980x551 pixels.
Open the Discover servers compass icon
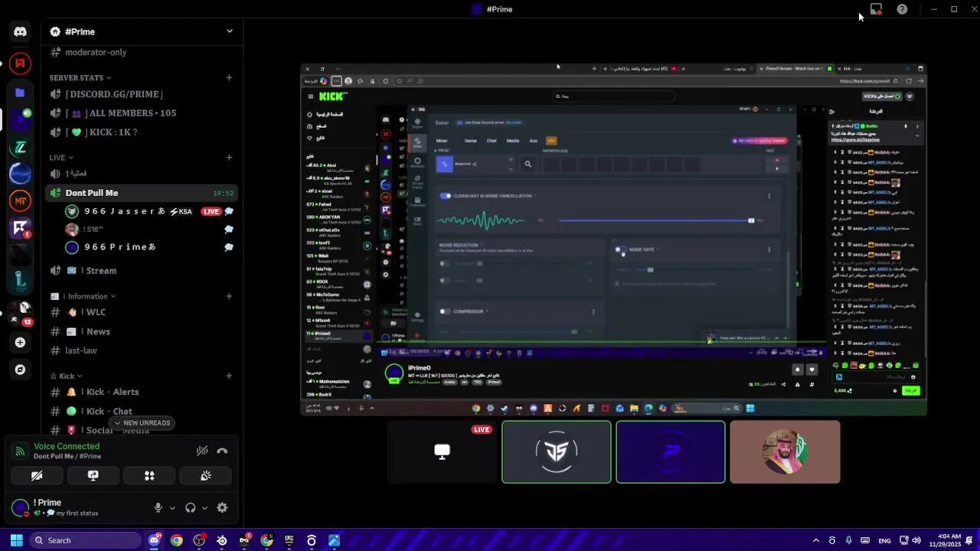coord(20,370)
